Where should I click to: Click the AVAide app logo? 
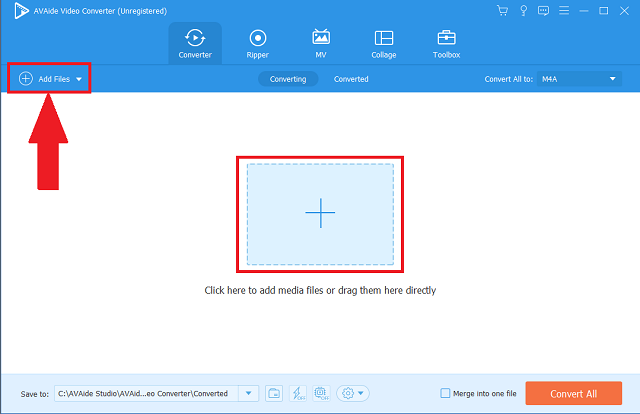pos(21,11)
